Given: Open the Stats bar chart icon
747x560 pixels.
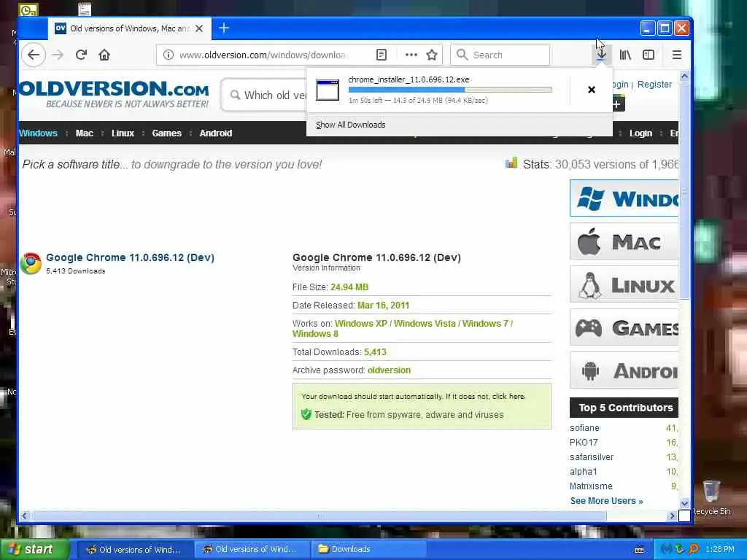Looking at the screenshot, I should [511, 163].
